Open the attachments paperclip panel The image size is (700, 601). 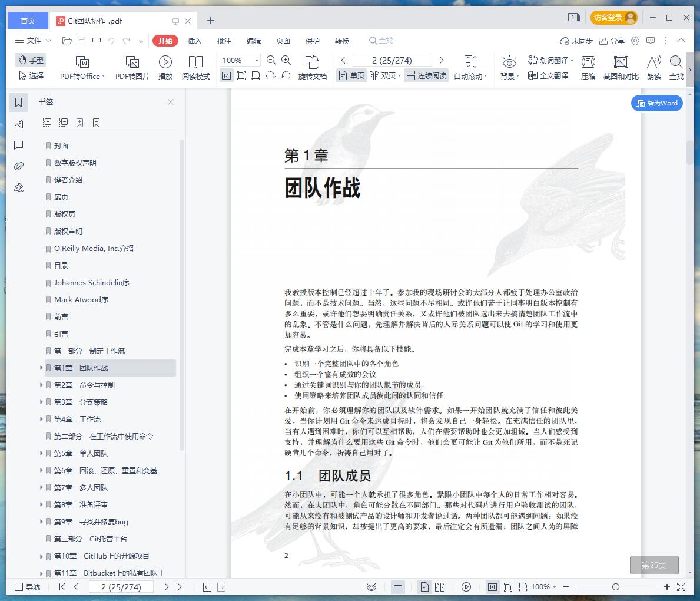(x=18, y=166)
